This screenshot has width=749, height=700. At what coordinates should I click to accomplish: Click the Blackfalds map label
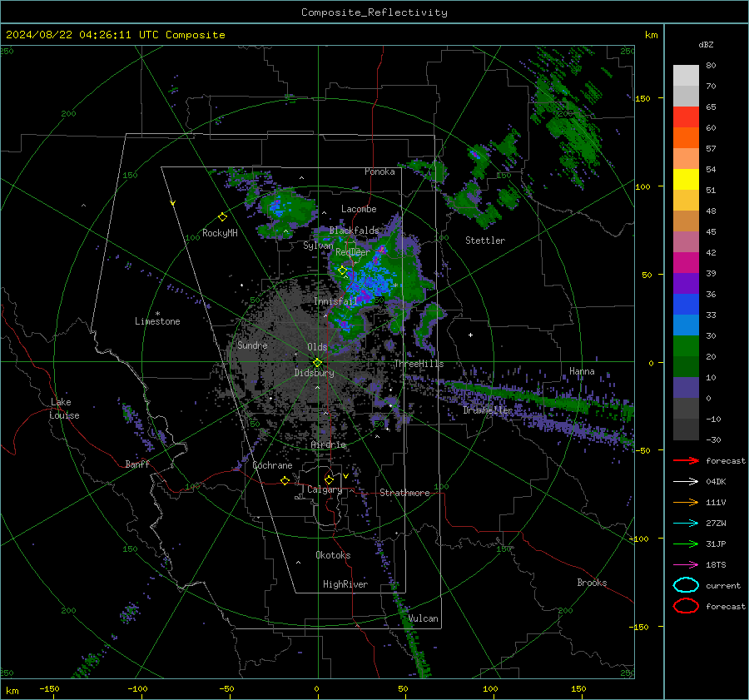(354, 231)
